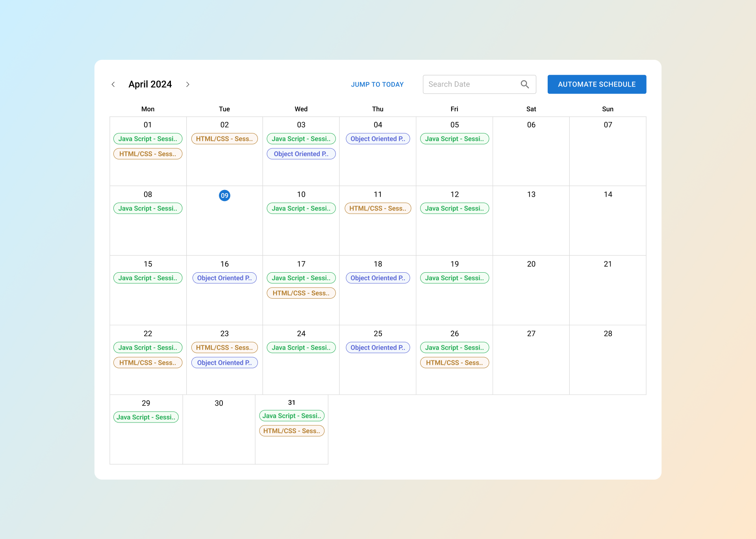Open Object Oriented event on April 25
The height and width of the screenshot is (539, 756).
378,348
